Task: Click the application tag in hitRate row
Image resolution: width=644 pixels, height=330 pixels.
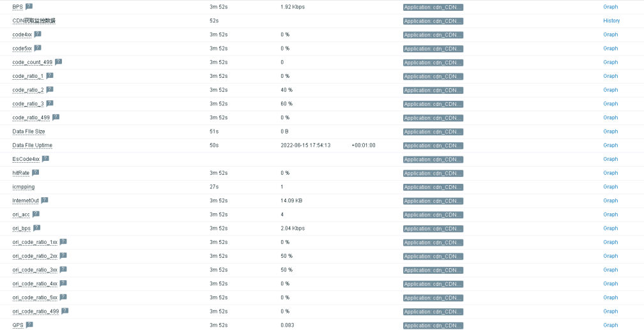Action: coord(433,173)
